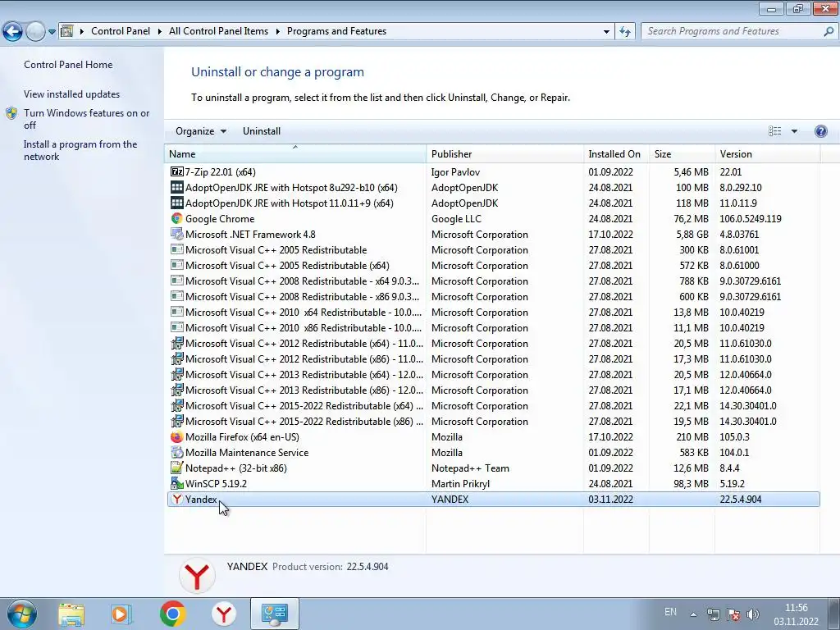This screenshot has height=630, width=840.
Task: Click the WinSCP icon in the program list
Action: click(x=177, y=484)
